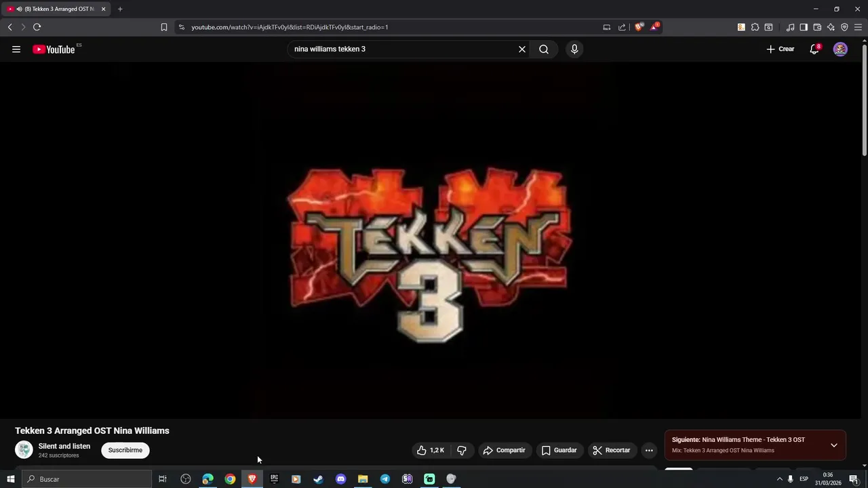Open a new browser tab
The width and height of the screenshot is (868, 488).
(x=120, y=9)
